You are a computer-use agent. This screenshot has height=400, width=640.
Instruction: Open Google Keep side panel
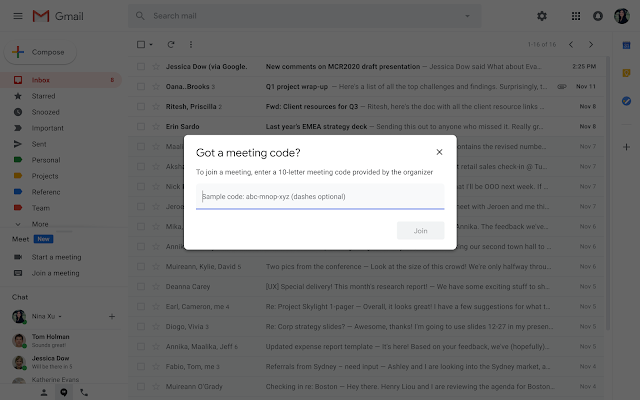[626, 73]
